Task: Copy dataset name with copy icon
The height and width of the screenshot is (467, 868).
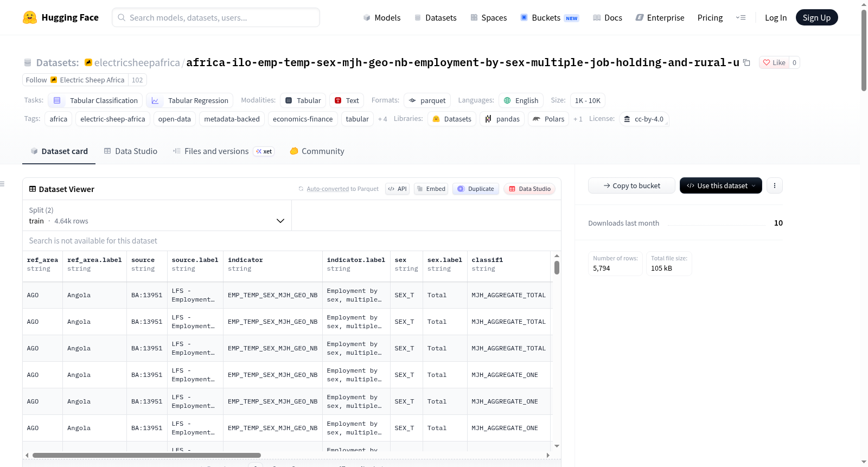Action: pos(746,62)
